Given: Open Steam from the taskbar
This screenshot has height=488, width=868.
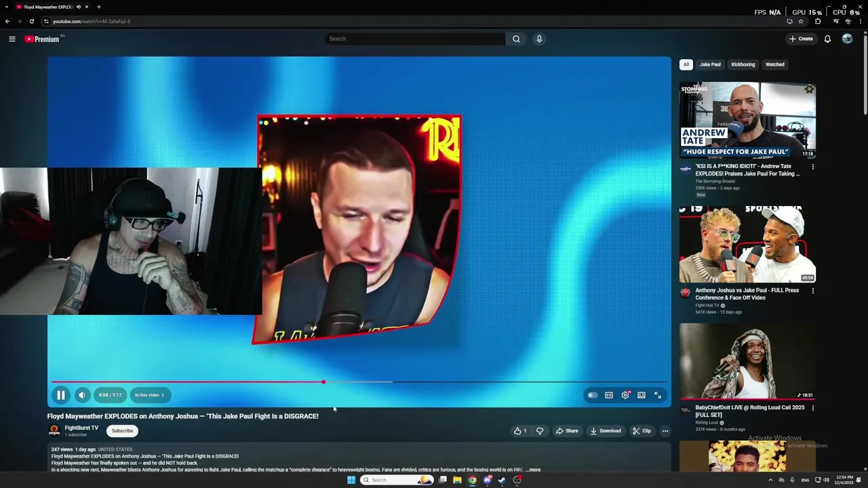Looking at the screenshot, I should 502,480.
